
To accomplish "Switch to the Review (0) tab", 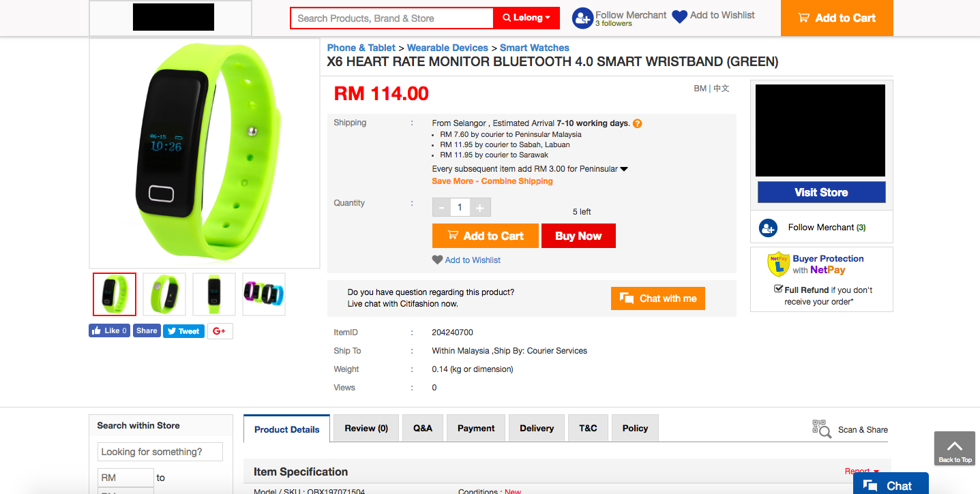I will [x=366, y=428].
